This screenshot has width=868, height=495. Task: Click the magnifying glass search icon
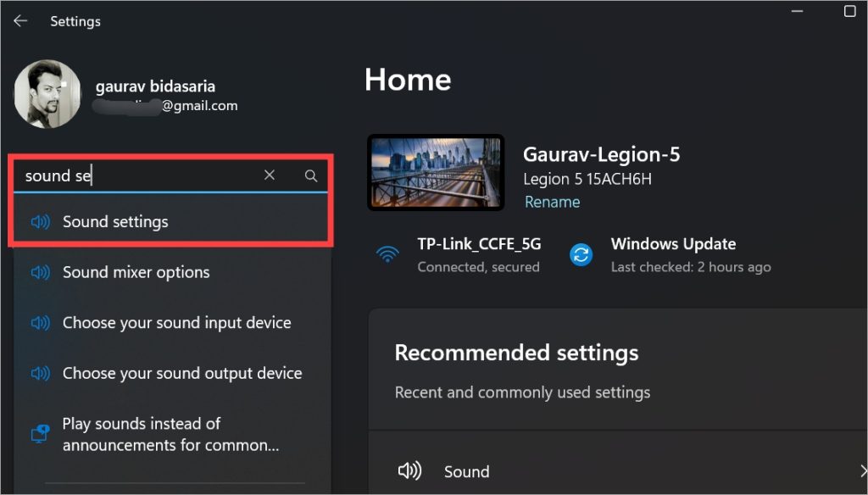[x=311, y=175]
